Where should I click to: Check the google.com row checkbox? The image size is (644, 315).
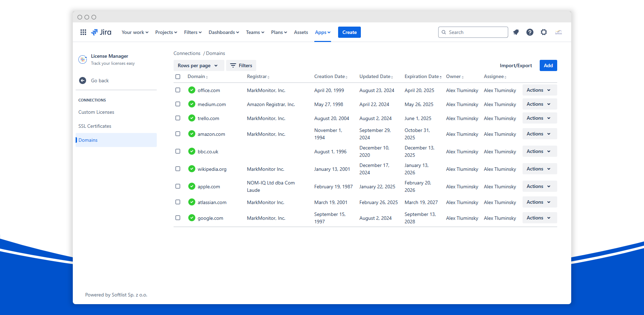(x=178, y=218)
